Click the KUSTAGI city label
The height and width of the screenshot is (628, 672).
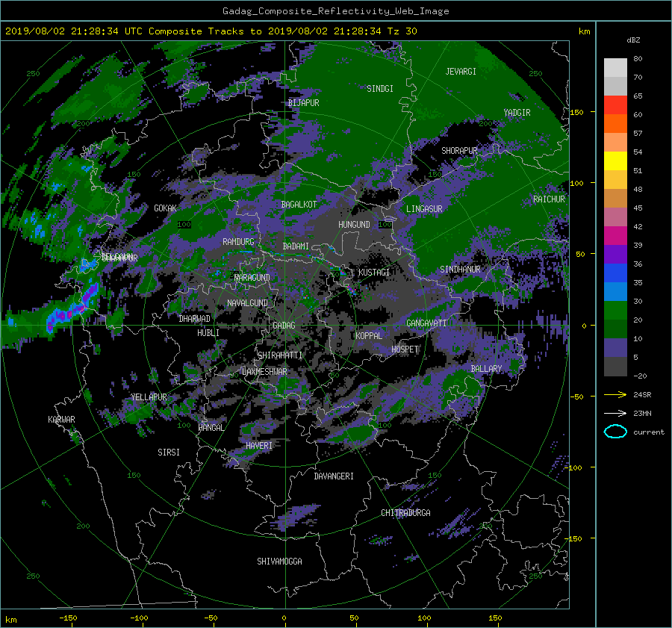[x=374, y=273]
